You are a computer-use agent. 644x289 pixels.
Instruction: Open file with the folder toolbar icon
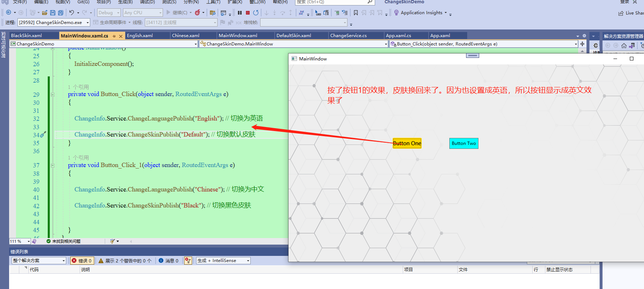pos(45,13)
